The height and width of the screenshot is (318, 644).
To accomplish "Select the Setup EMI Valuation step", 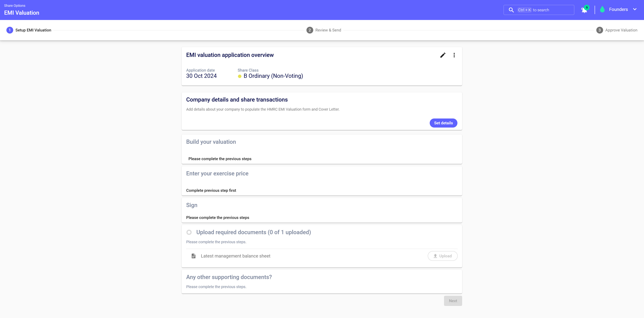I will (33, 30).
